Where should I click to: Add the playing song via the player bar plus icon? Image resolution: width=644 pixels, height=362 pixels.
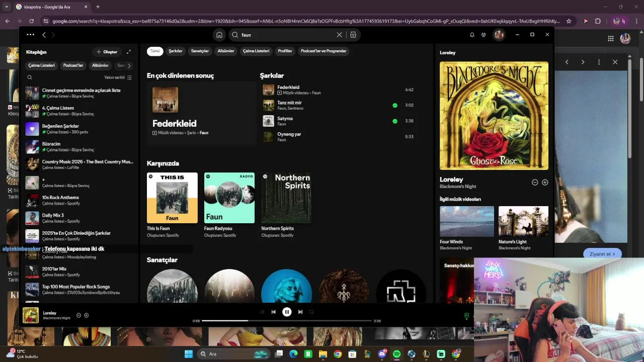pos(87,315)
